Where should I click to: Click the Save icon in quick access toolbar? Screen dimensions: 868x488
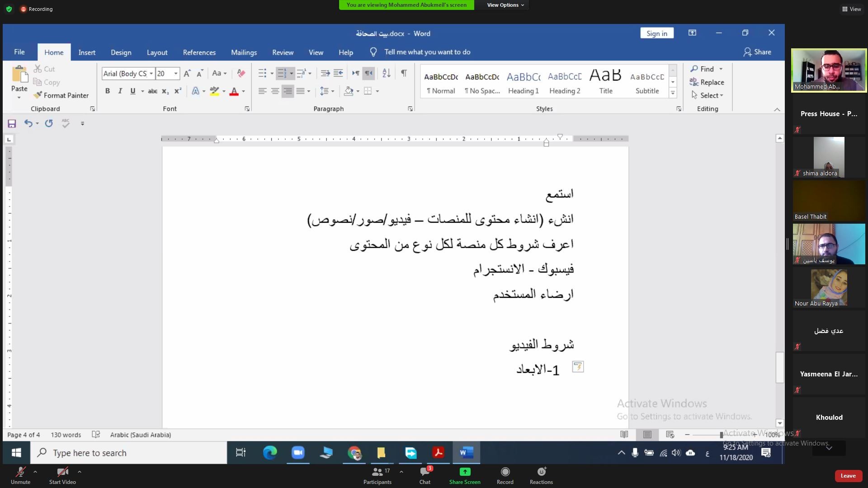click(x=12, y=123)
